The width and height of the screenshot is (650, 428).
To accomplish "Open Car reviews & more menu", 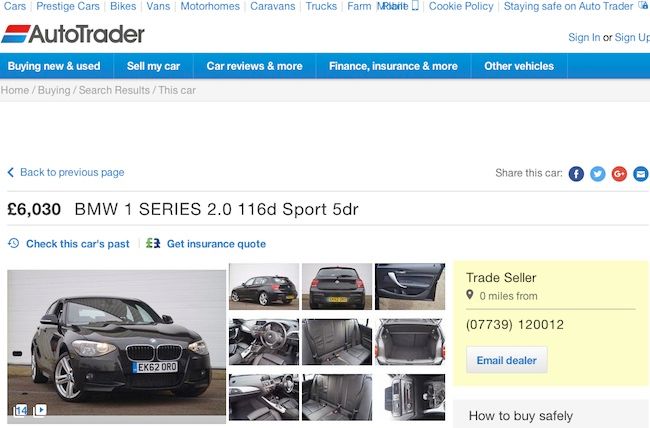I will [255, 66].
